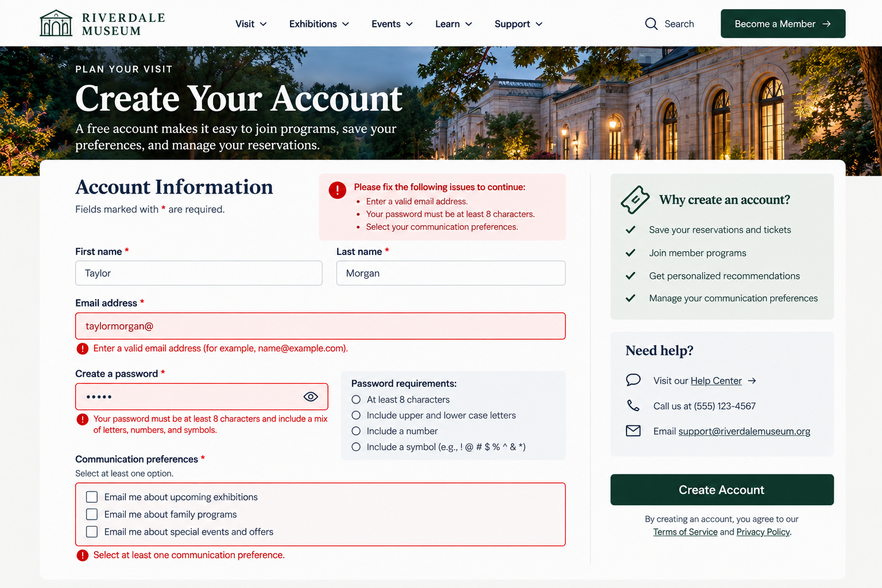Check Email me about family programs
Screen dimensions: 882x588
coord(92,514)
